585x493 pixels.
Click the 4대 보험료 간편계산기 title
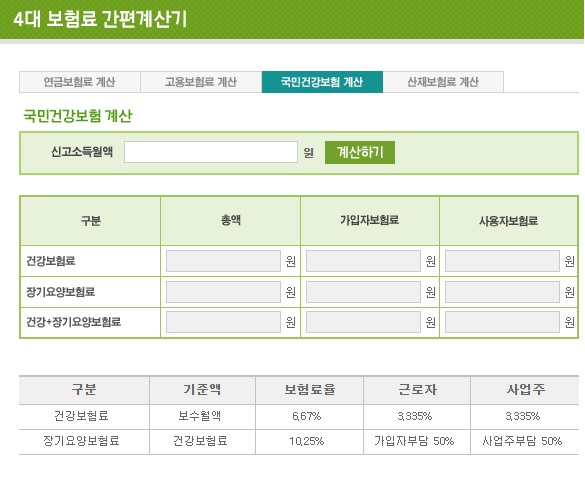pos(100,19)
